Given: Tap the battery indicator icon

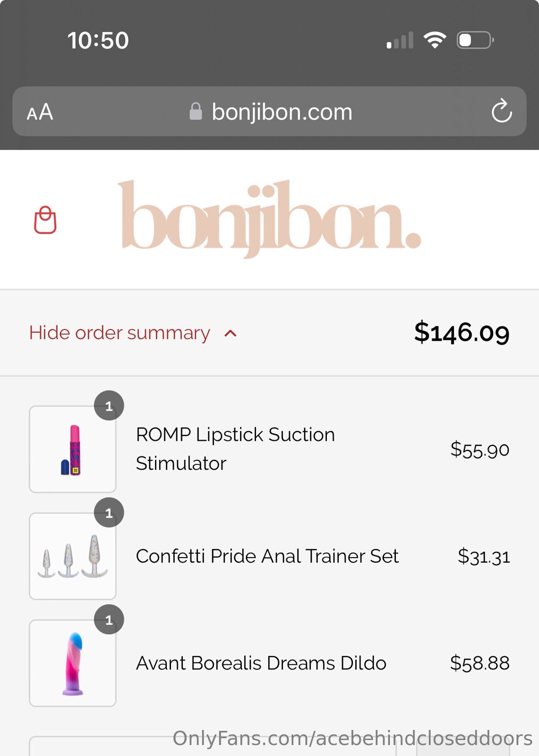Looking at the screenshot, I should pyautogui.click(x=475, y=40).
